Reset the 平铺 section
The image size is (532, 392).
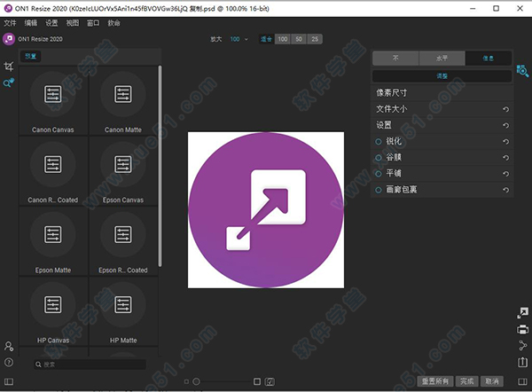click(x=506, y=174)
